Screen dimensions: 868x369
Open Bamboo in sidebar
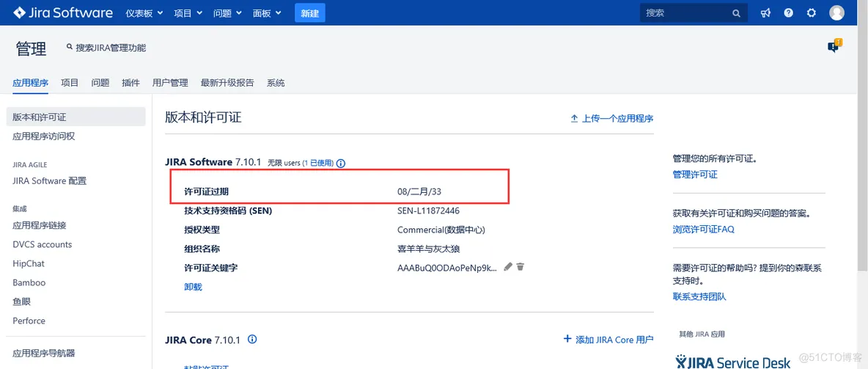[x=29, y=282]
